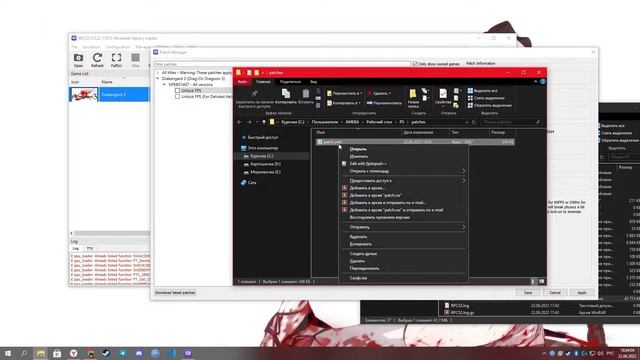
Task: Click the Переименовать (Rename) ribbon item
Action: [384, 103]
